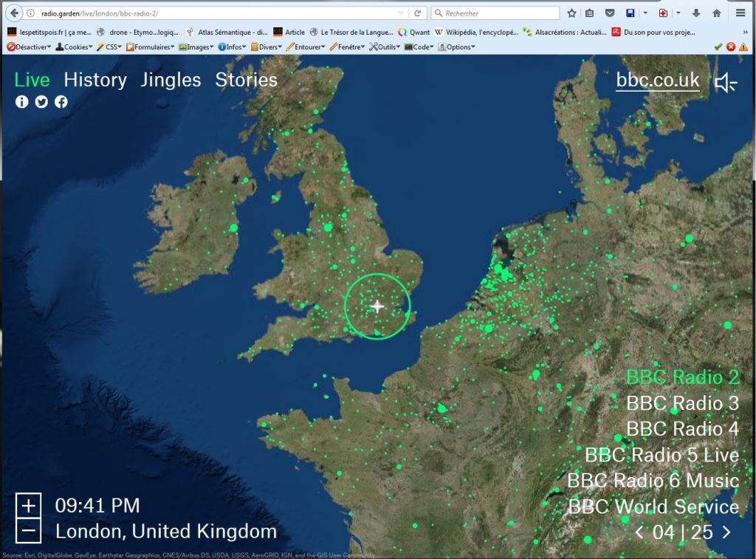This screenshot has height=559, width=756.
Task: Open the info icon below Live
Action: click(22, 102)
